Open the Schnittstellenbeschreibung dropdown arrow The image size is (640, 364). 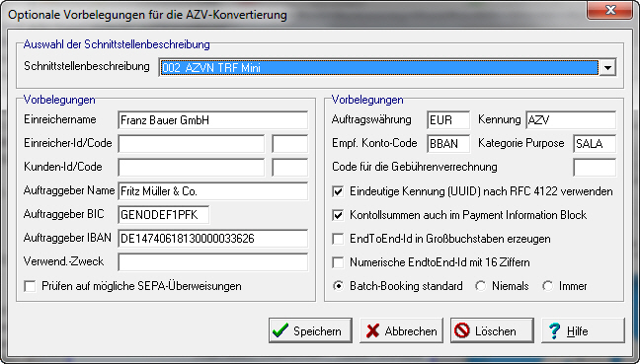coord(607,68)
